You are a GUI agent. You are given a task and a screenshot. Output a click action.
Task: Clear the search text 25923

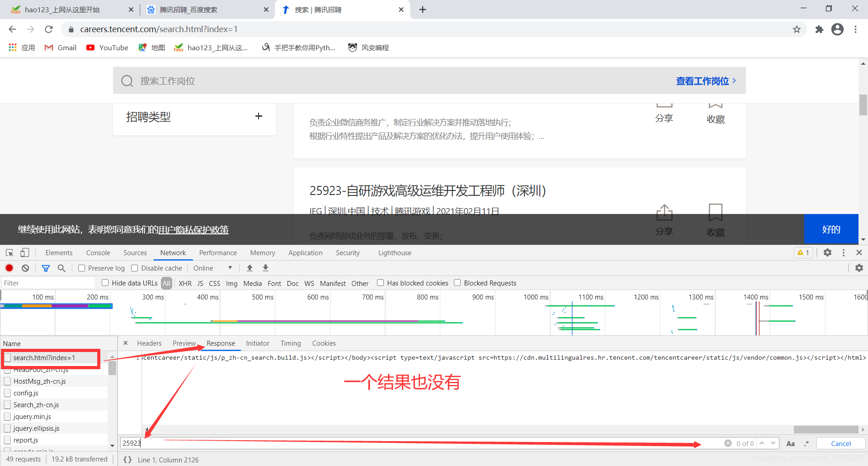728,443
